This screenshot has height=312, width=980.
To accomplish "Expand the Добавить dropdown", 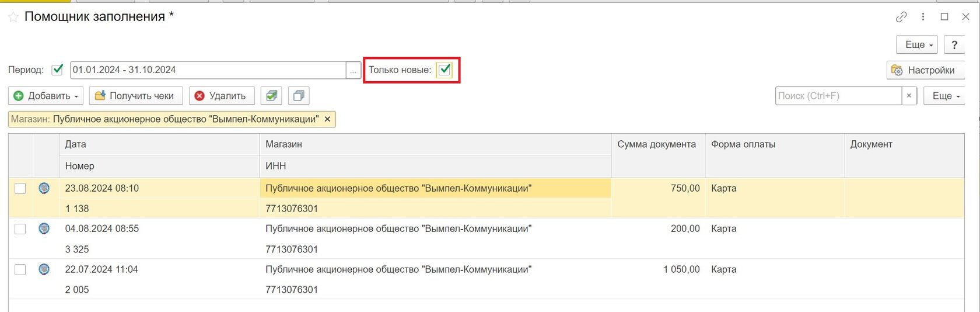I will click(45, 96).
